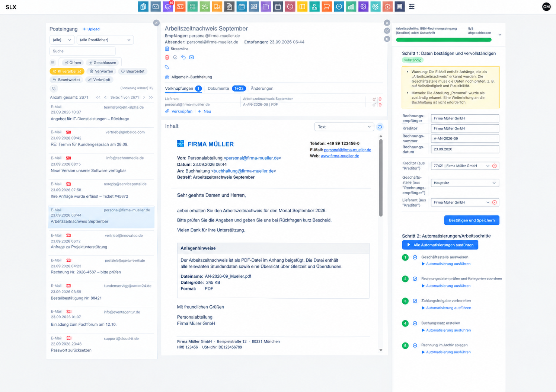Open www.firma-mueller.de web link
The height and width of the screenshot is (392, 556).
(x=340, y=156)
